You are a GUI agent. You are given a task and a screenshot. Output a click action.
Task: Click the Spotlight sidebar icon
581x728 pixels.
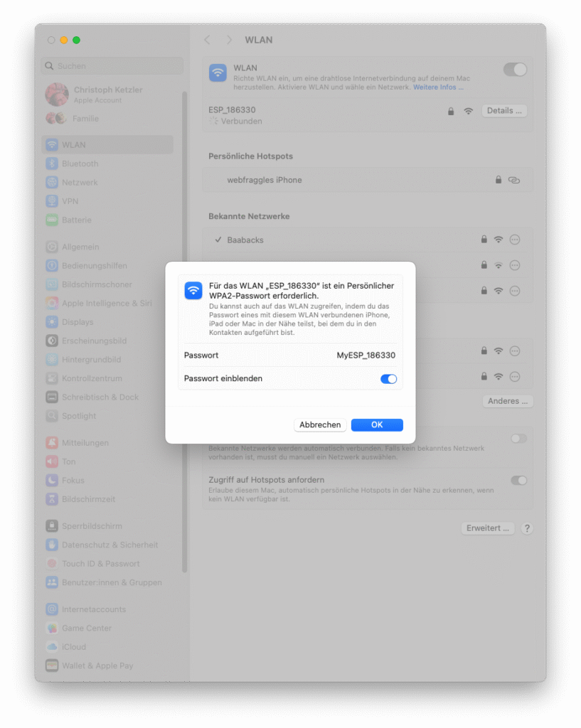click(x=52, y=416)
